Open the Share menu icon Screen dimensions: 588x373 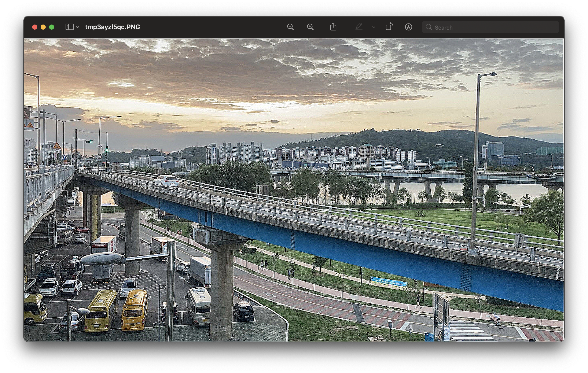[333, 27]
